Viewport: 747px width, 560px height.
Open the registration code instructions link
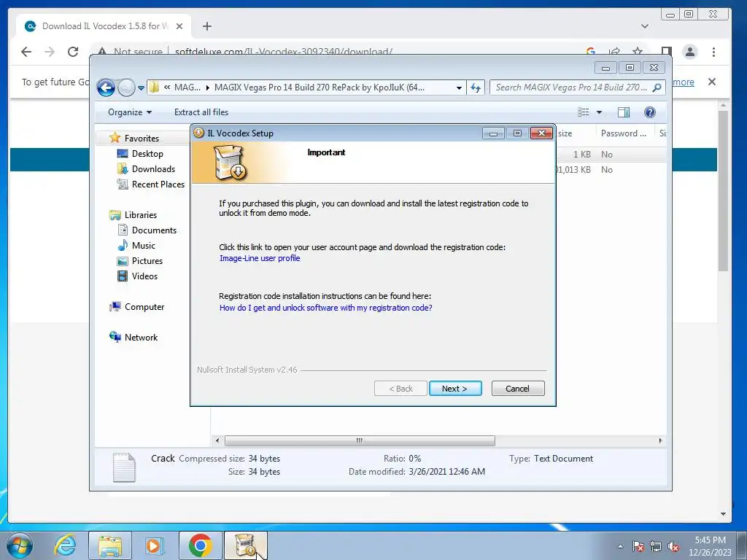click(x=326, y=308)
